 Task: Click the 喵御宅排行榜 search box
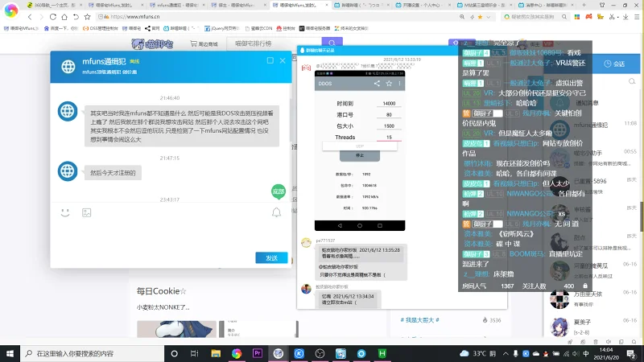274,43
